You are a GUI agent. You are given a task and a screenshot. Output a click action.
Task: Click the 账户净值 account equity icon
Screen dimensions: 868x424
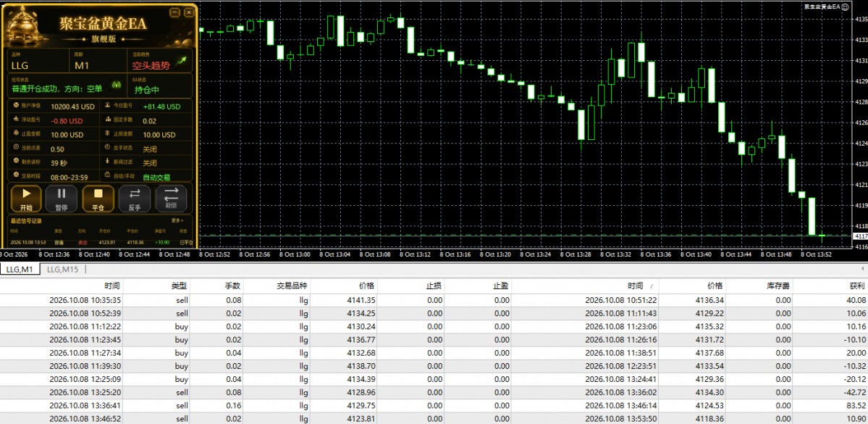(16, 105)
